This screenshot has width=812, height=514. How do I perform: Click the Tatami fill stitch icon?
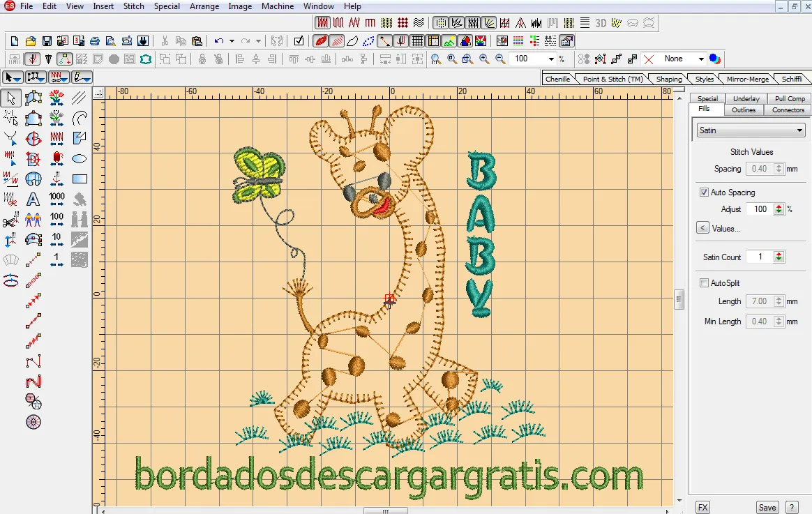(x=385, y=22)
